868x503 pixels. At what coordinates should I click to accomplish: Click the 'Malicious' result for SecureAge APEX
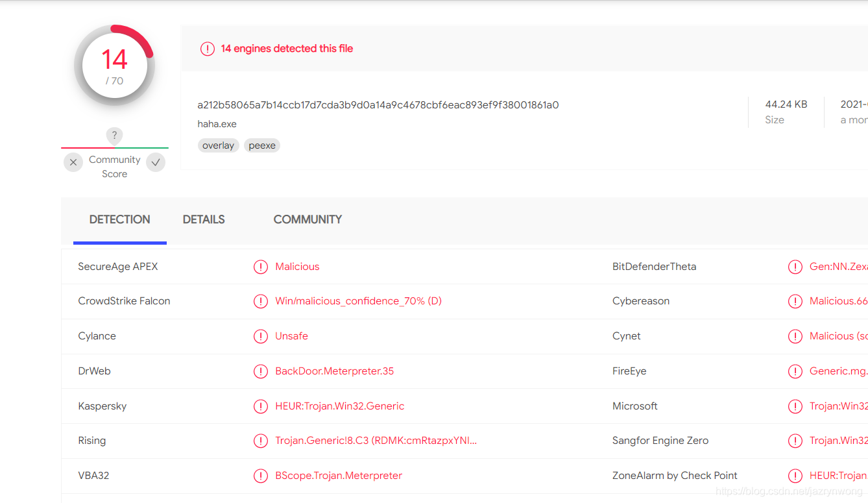pos(297,267)
